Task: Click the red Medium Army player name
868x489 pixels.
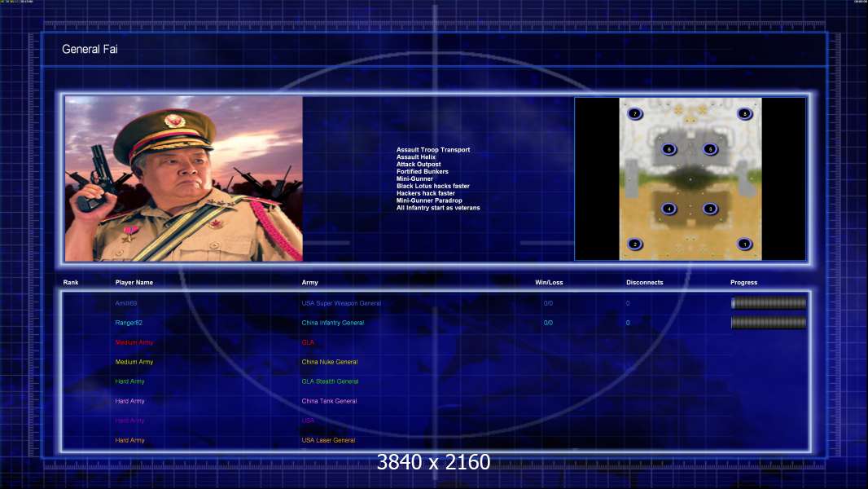Action: click(x=134, y=342)
